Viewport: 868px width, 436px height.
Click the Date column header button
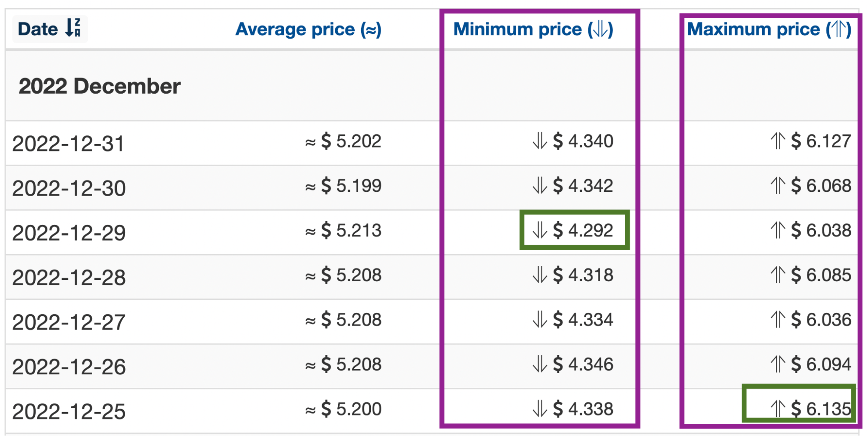pyautogui.click(x=50, y=29)
